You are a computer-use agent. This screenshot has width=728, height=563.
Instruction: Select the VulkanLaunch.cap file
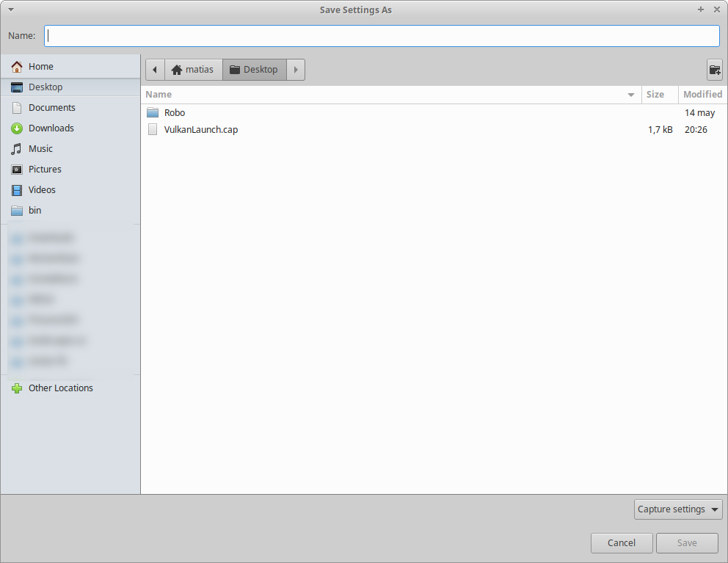(x=201, y=129)
